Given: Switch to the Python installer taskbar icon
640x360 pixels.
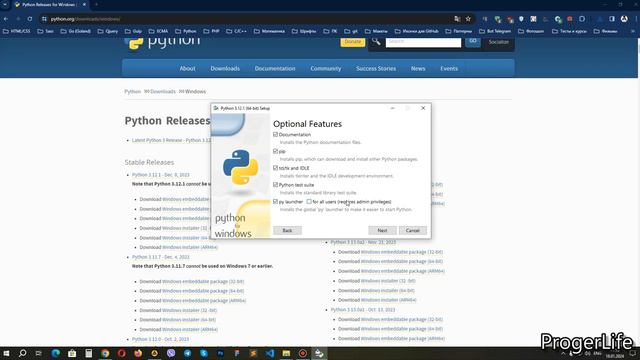Looking at the screenshot, I should pyautogui.click(x=319, y=353).
